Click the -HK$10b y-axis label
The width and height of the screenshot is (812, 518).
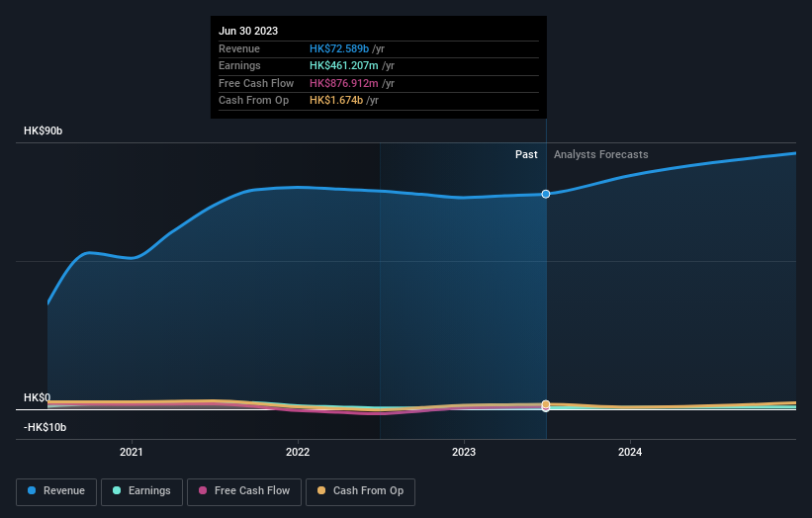[x=45, y=427]
